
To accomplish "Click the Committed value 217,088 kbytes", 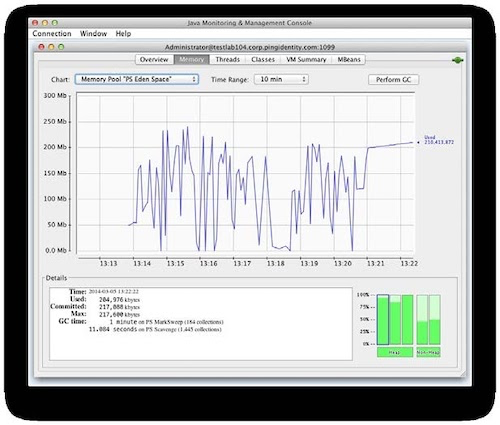I will tap(119, 307).
